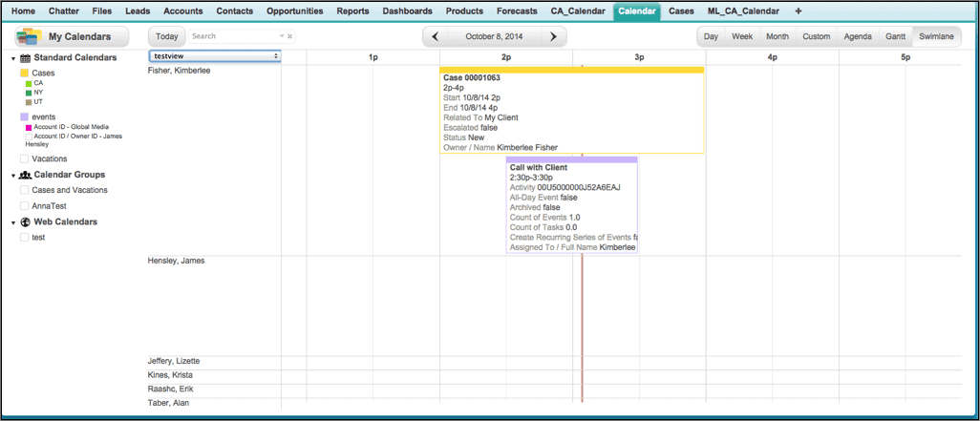Click the Standard Calendars grid icon
980x421 pixels.
tap(25, 58)
